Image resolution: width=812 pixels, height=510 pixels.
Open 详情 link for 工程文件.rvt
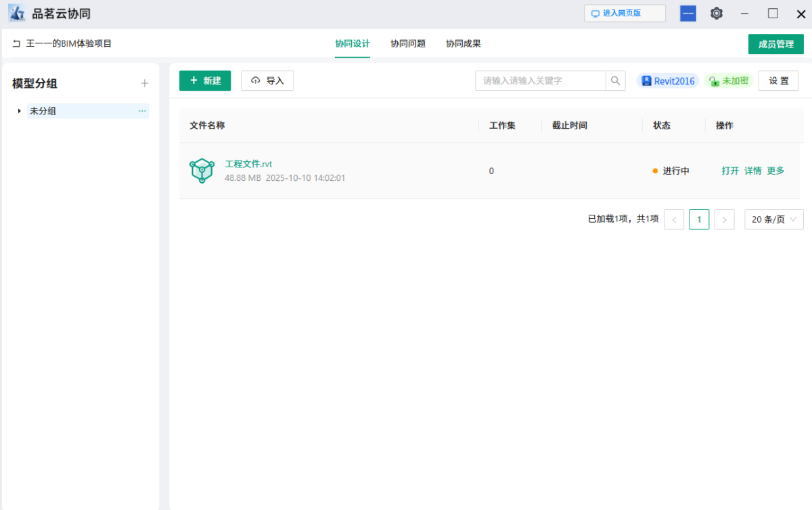pos(752,171)
